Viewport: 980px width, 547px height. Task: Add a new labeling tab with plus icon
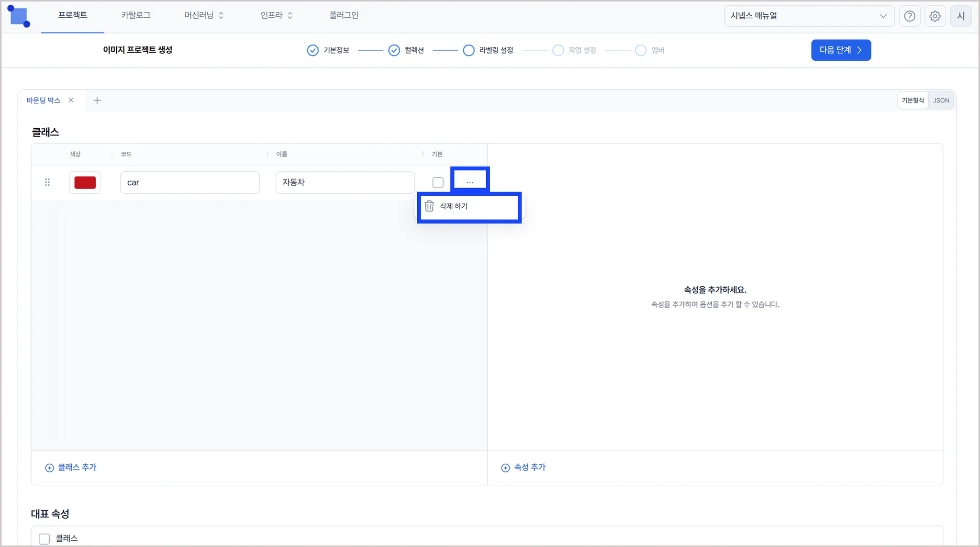(97, 100)
